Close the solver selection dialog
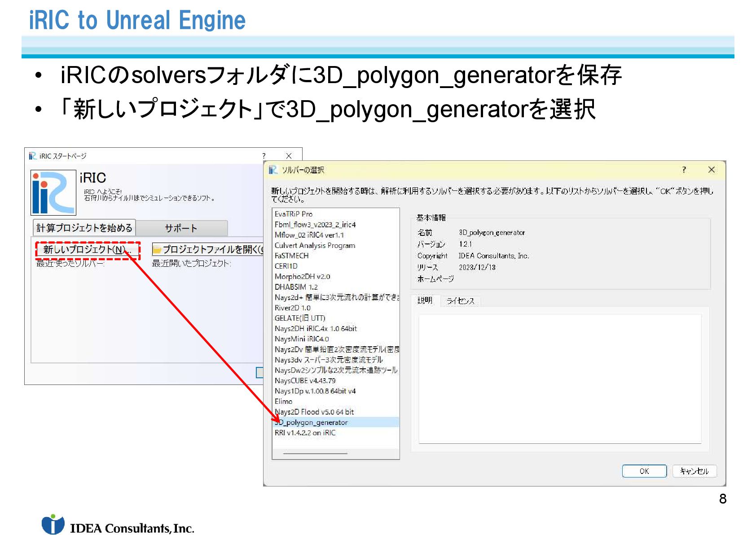The height and width of the screenshot is (535, 756). (711, 170)
